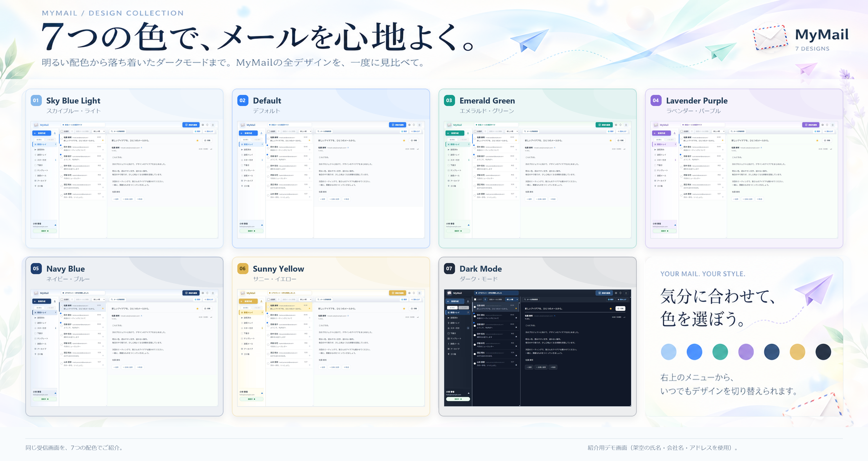Image resolution: width=868 pixels, height=461 pixels.
Task: Click the Lavender Purple design preview thumbnail
Action: pyautogui.click(x=744, y=180)
